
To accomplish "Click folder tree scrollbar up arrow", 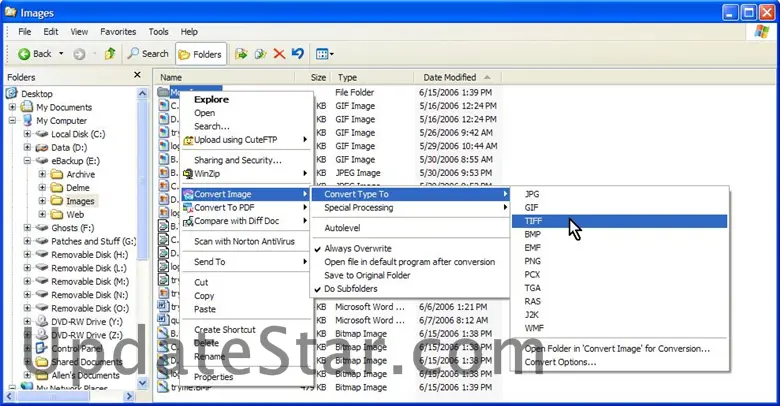I will click(143, 93).
